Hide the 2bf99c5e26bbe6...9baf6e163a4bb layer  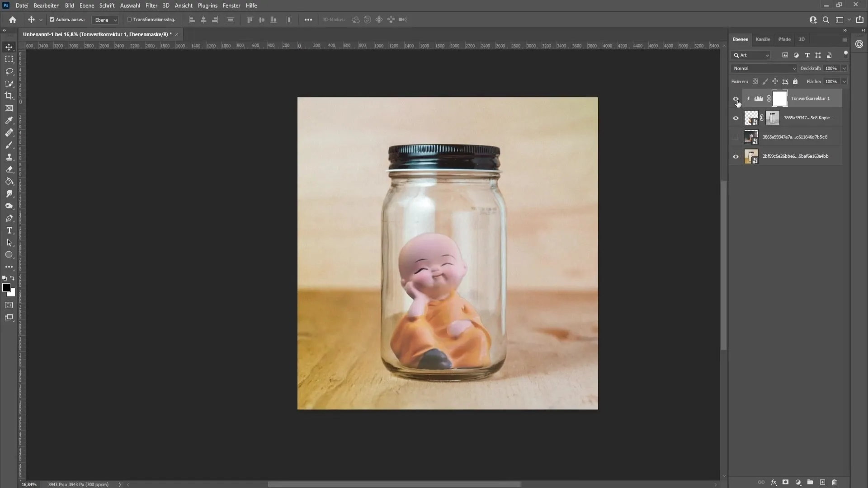coord(736,156)
